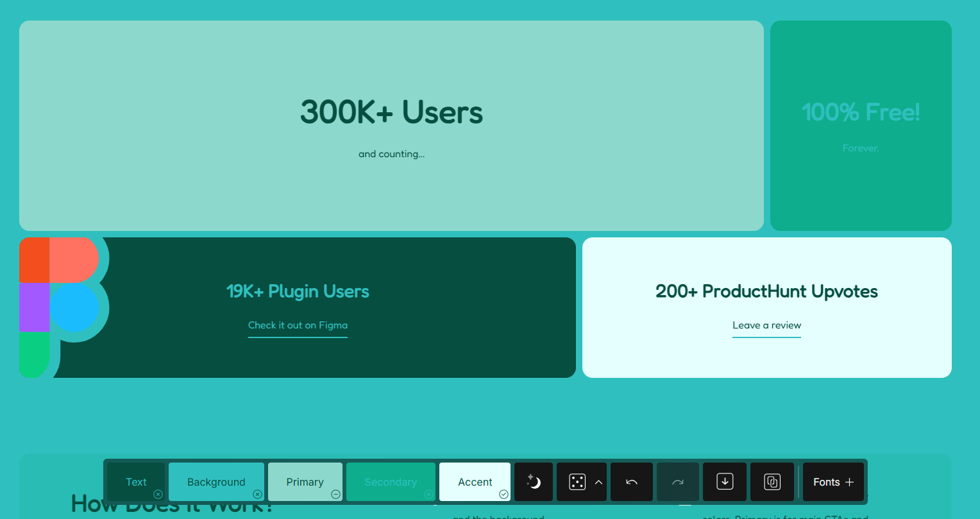Screen dimensions: 980x519
Task: Select the Primary color swatch
Action: [x=305, y=482]
